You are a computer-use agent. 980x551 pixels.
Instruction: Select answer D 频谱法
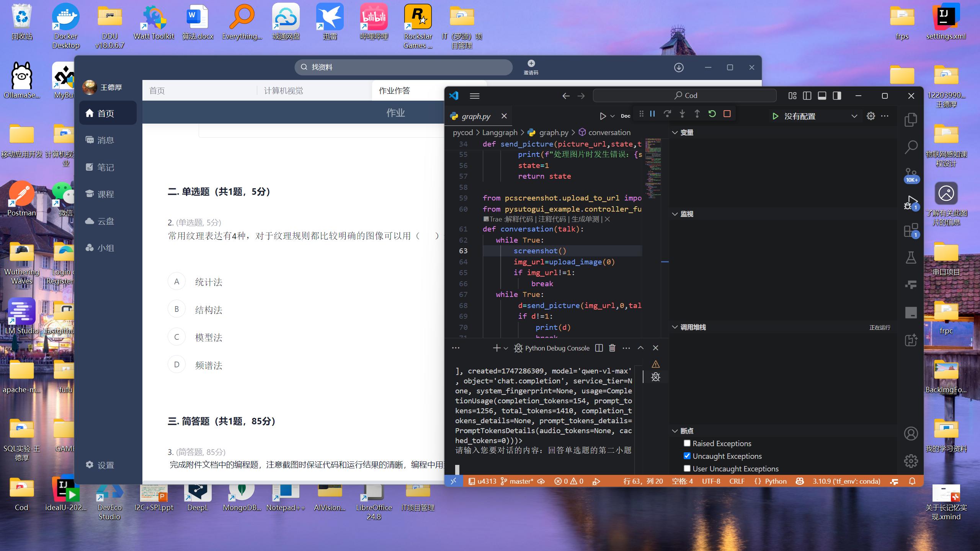pos(176,365)
